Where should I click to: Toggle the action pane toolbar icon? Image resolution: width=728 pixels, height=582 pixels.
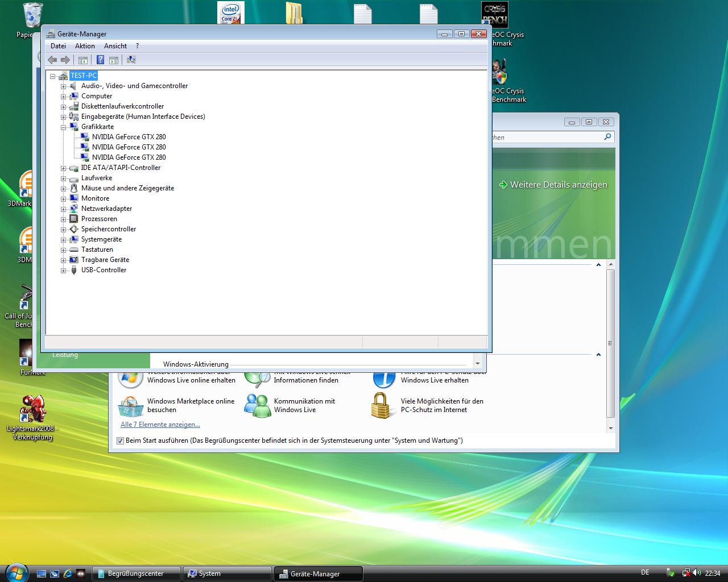(x=114, y=60)
